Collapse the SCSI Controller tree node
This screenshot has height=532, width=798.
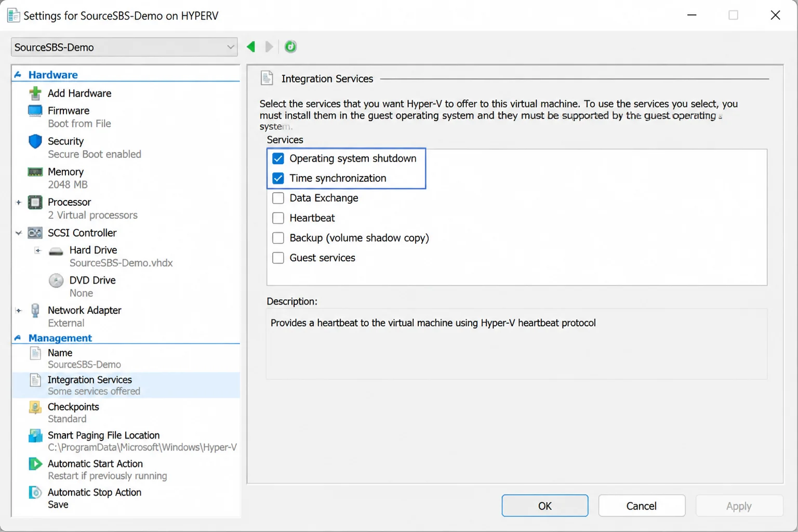coord(19,233)
